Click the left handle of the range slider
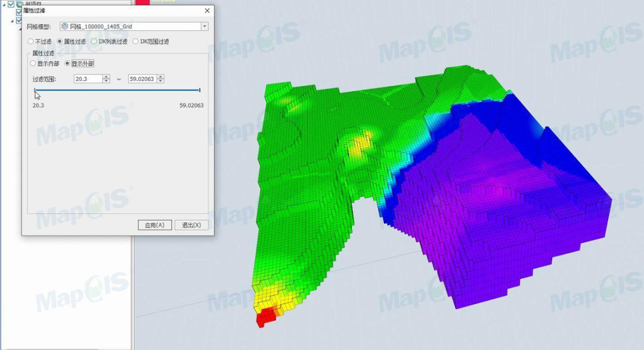644x350 pixels. (x=35, y=90)
